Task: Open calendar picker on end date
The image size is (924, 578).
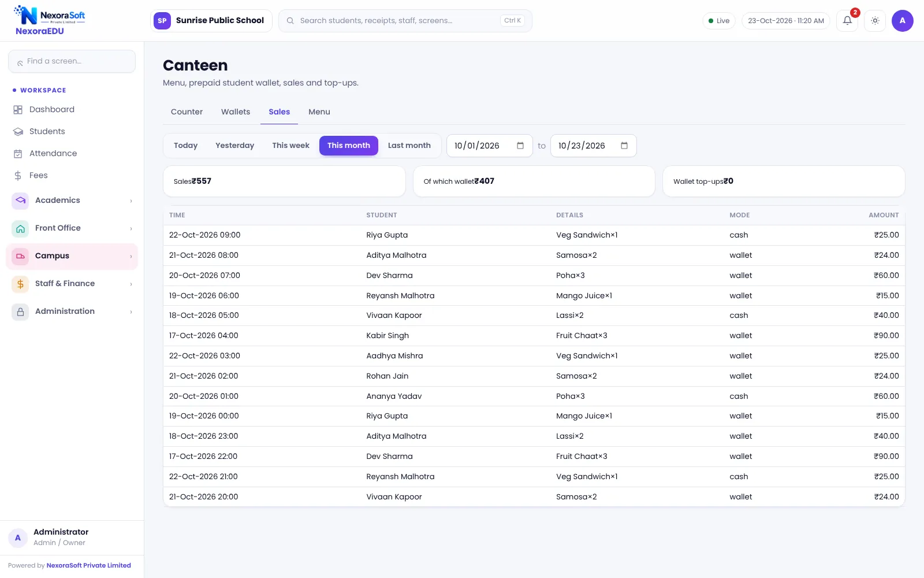Action: tap(624, 146)
